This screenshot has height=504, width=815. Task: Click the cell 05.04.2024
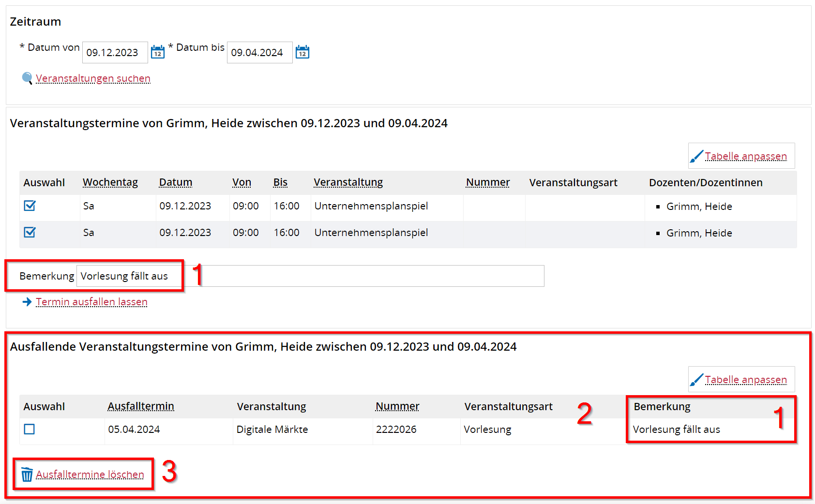134,430
